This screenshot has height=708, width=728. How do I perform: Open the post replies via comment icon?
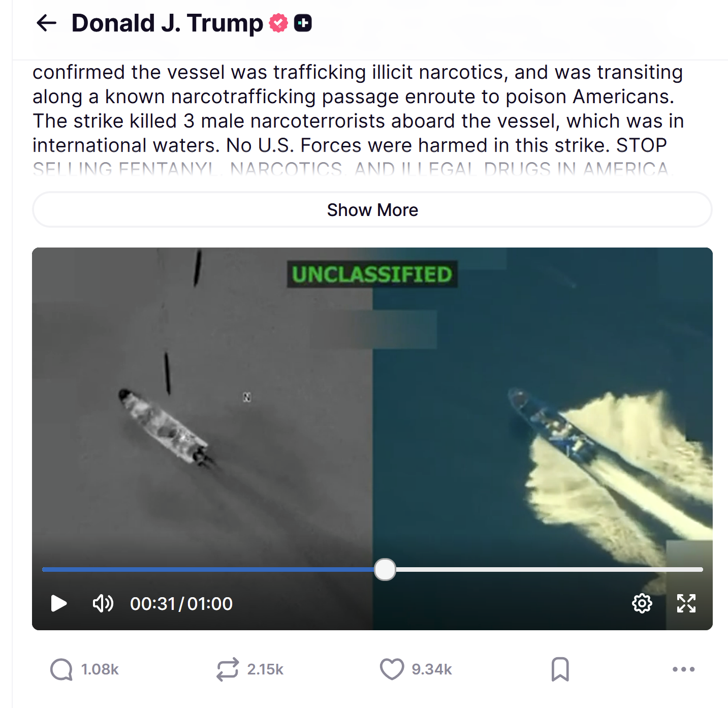coord(61,669)
